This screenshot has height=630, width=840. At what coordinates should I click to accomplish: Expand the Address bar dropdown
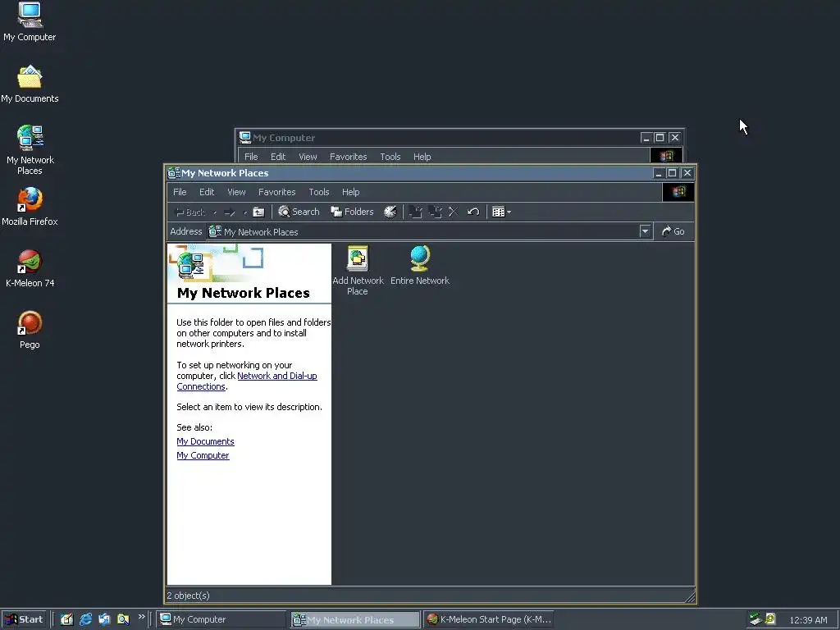tap(645, 231)
